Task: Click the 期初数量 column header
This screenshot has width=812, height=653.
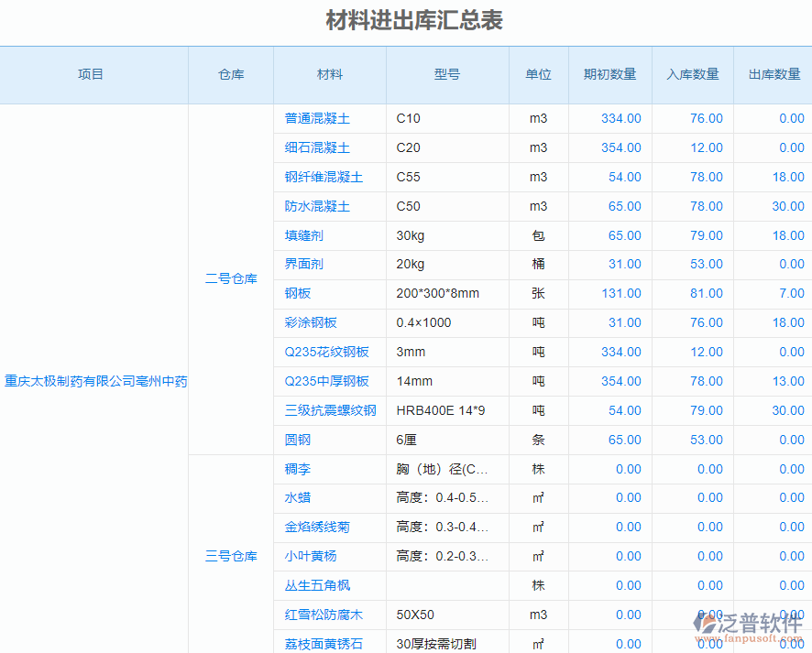Action: point(609,75)
